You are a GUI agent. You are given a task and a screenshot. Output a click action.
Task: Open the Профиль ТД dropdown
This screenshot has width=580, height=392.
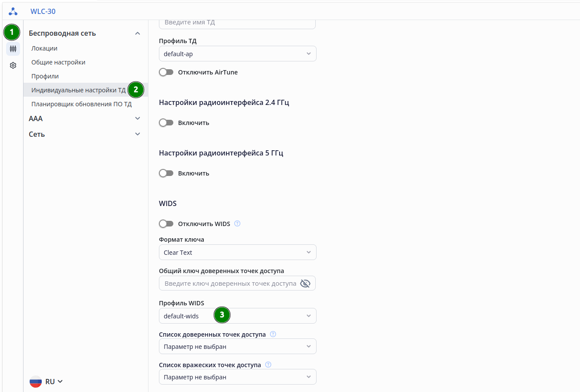(237, 54)
